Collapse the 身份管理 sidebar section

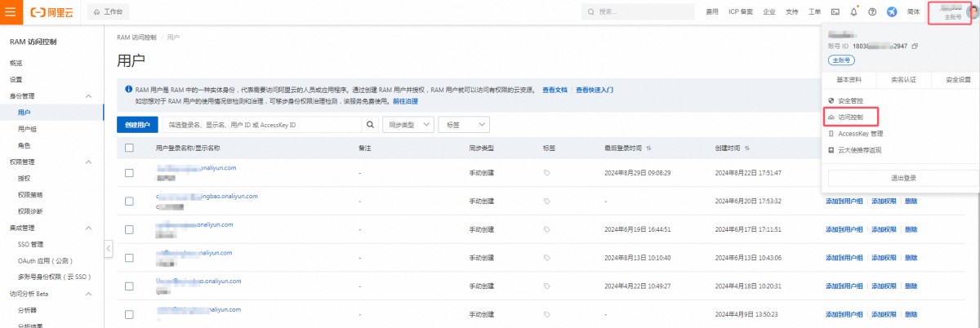pyautogui.click(x=88, y=95)
